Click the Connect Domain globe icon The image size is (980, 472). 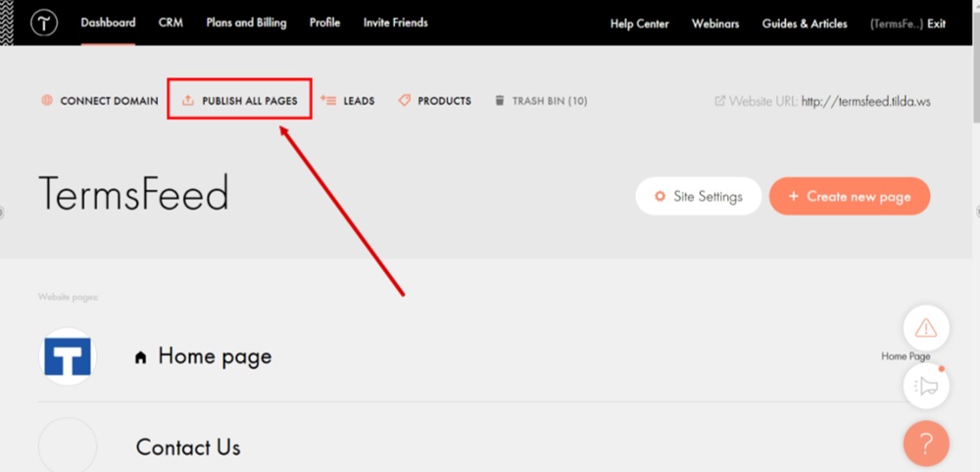[x=47, y=100]
